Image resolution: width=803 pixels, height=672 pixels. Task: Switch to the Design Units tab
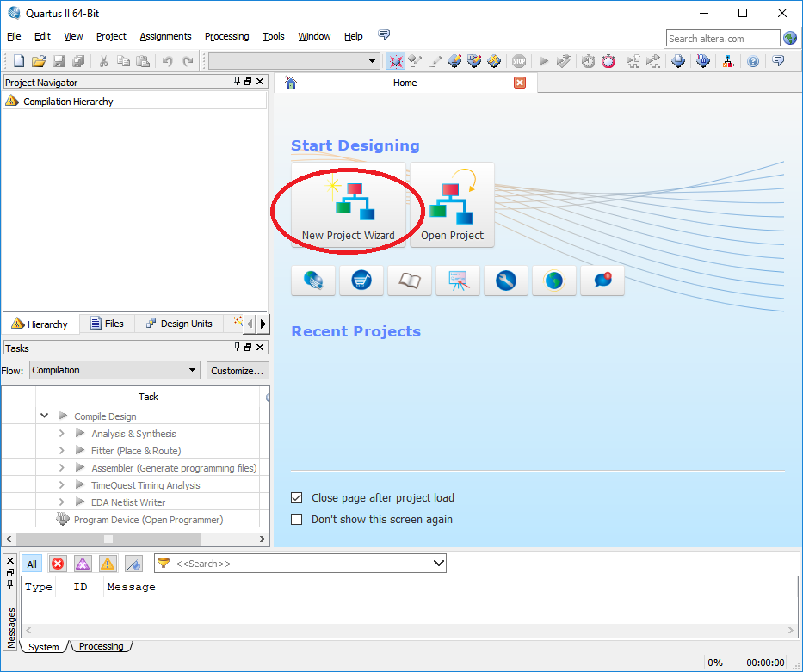coord(179,324)
